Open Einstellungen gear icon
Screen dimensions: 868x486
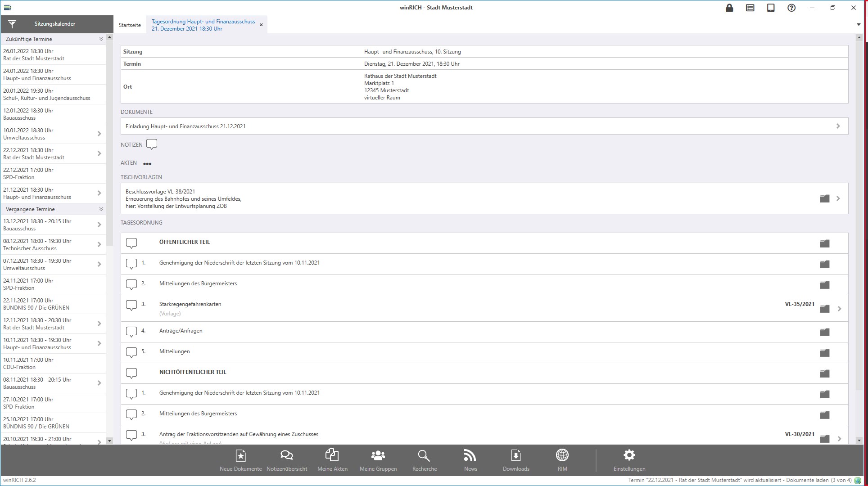point(629,460)
